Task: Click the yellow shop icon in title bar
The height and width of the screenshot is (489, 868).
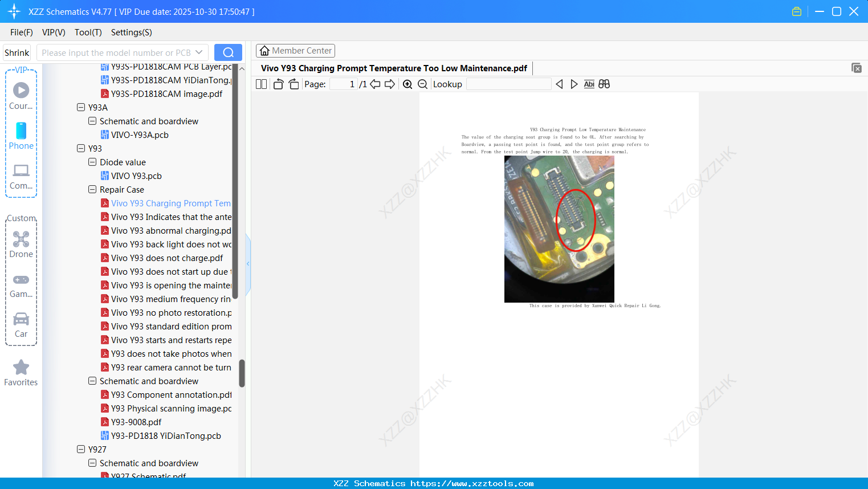Action: pyautogui.click(x=797, y=11)
